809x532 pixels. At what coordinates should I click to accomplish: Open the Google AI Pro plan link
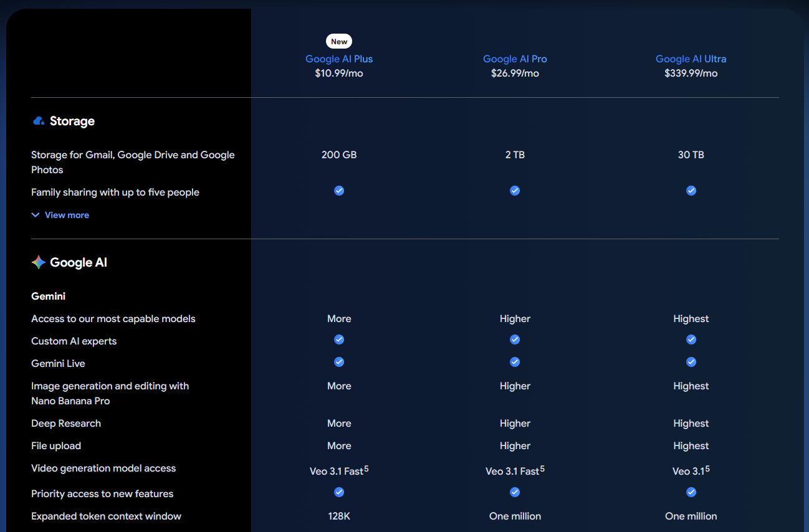pos(515,59)
